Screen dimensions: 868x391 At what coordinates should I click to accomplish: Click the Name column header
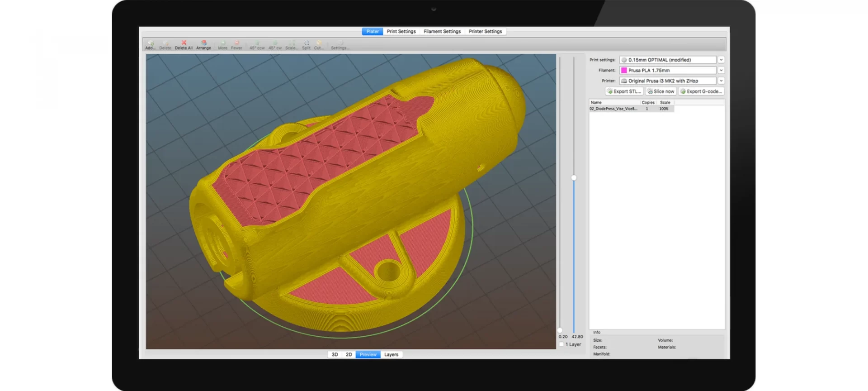point(614,103)
